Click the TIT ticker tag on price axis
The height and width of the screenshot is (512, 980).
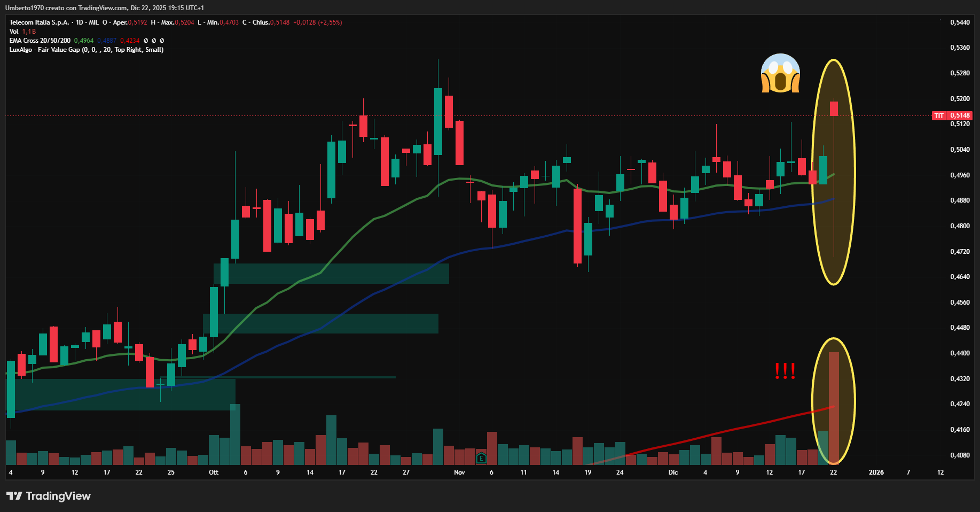[x=939, y=115]
